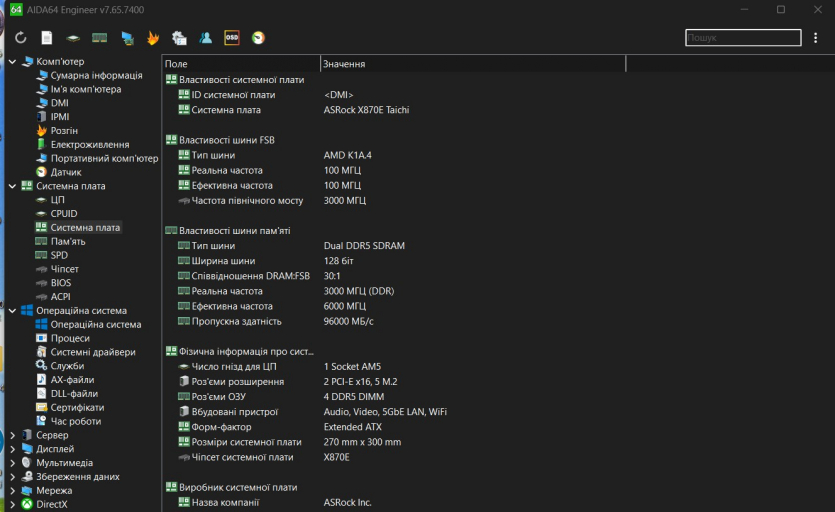Click the Значення column header
Image resolution: width=835 pixels, height=512 pixels.
click(x=472, y=64)
